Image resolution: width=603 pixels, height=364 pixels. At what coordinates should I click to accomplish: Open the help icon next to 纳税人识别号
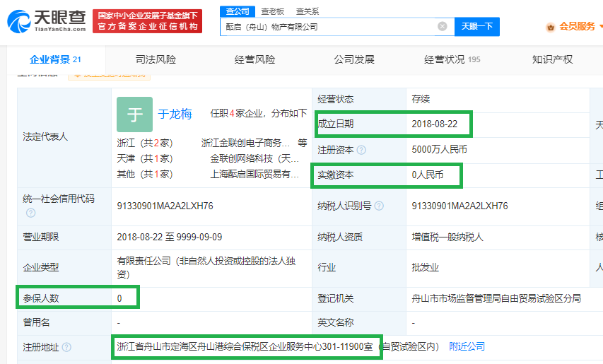379,206
